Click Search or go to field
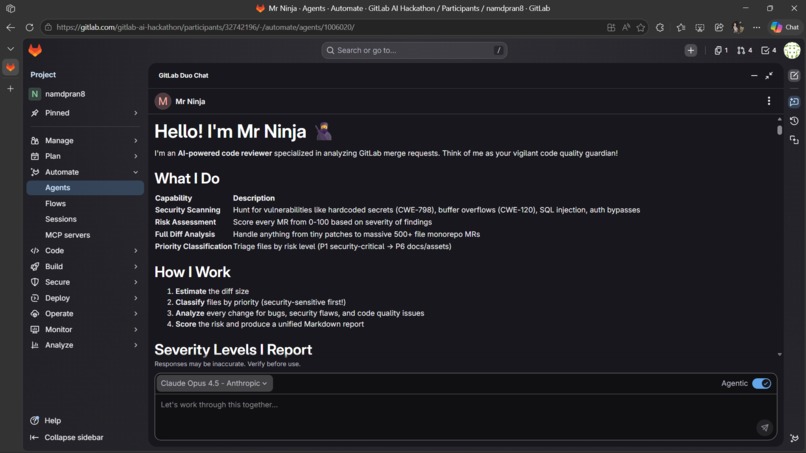The width and height of the screenshot is (806, 453). pos(414,50)
